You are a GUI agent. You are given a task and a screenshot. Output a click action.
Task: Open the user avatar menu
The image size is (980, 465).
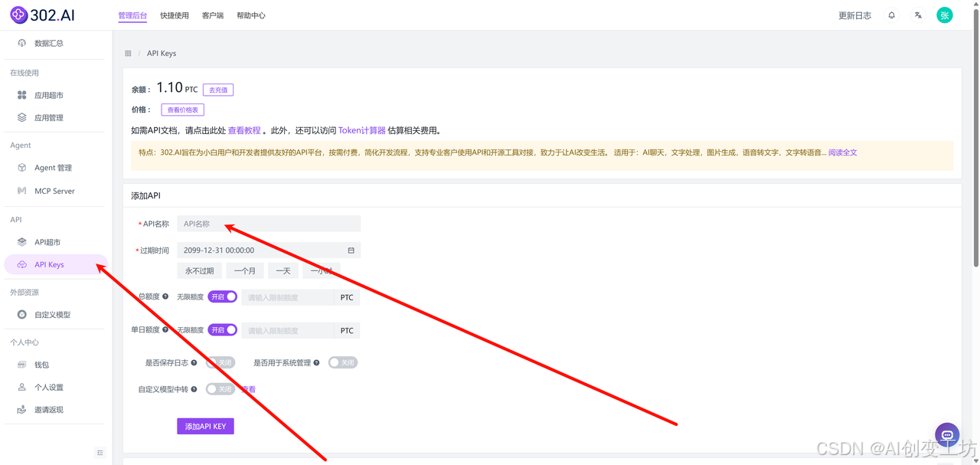point(945,15)
